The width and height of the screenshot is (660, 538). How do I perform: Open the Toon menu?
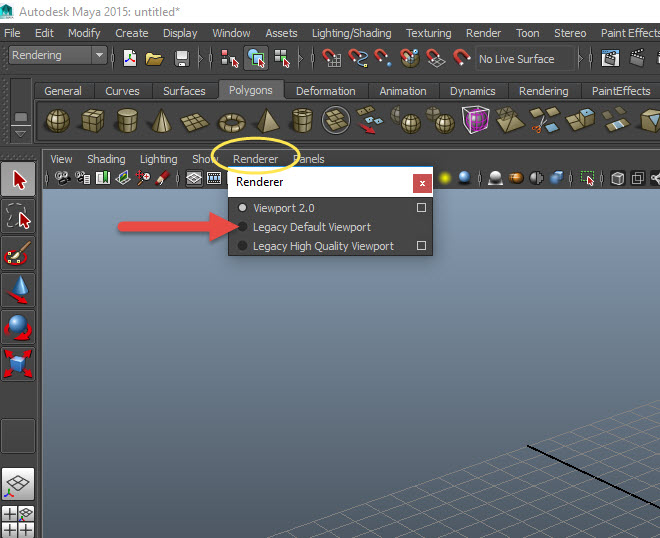(x=527, y=33)
